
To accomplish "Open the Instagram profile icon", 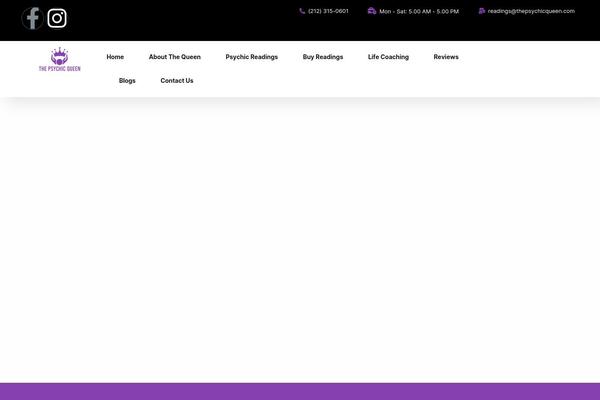I will (57, 18).
